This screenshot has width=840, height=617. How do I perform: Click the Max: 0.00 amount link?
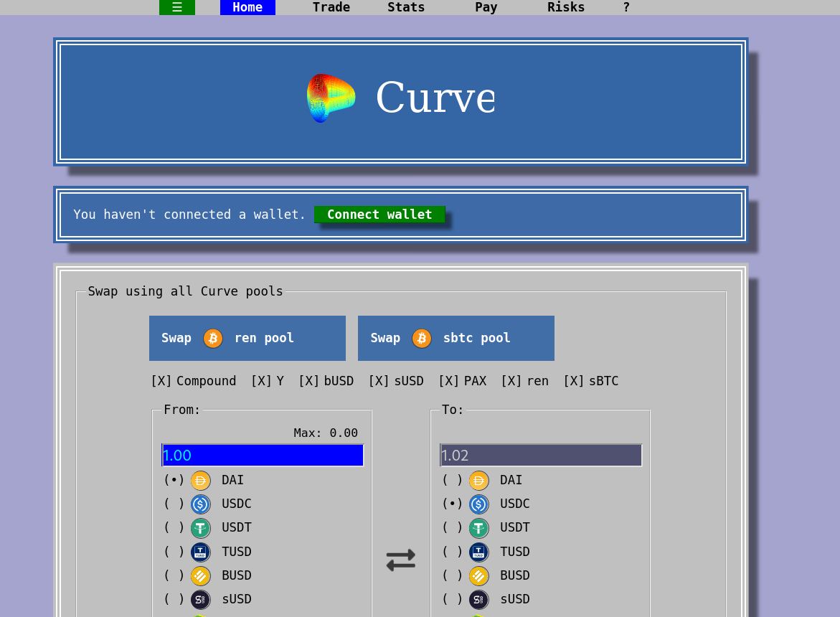pyautogui.click(x=326, y=433)
